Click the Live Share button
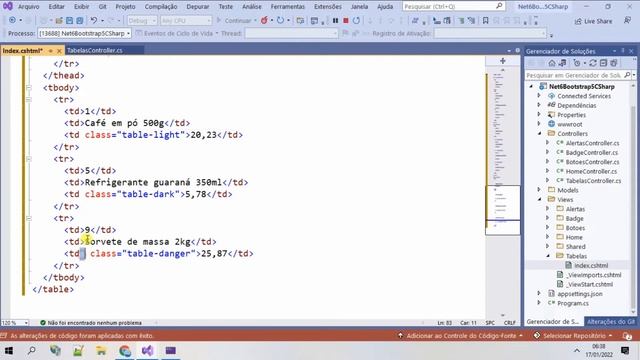This screenshot has height=360, width=640. 593,21
